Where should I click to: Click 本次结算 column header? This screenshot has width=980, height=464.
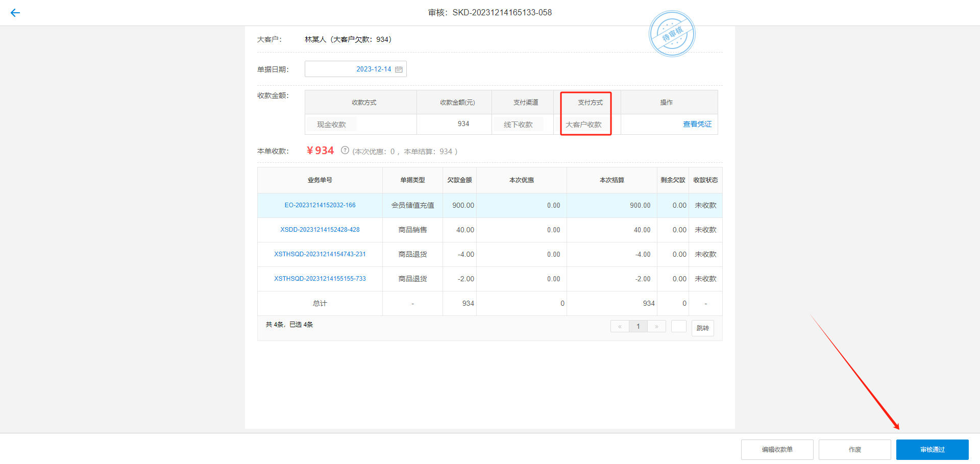point(612,180)
